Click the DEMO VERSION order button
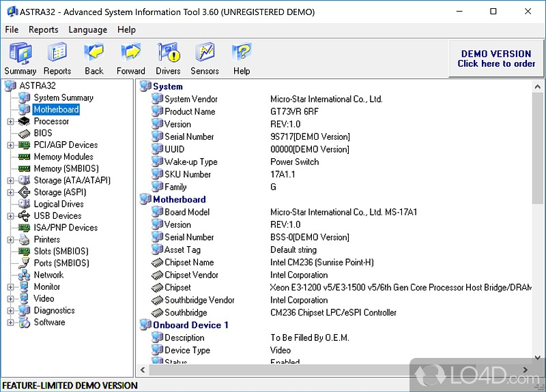The height and width of the screenshot is (392, 546). [496, 59]
